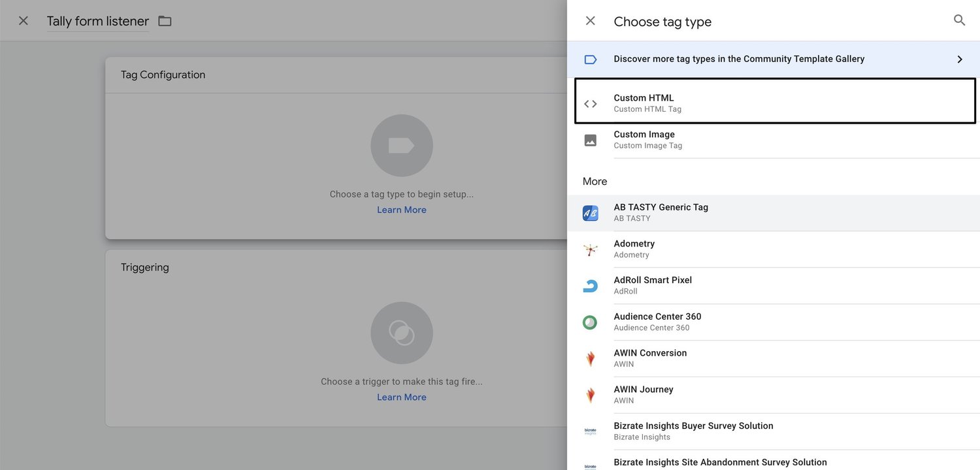
Task: Click the folder icon beside the tag name
Action: tap(165, 21)
